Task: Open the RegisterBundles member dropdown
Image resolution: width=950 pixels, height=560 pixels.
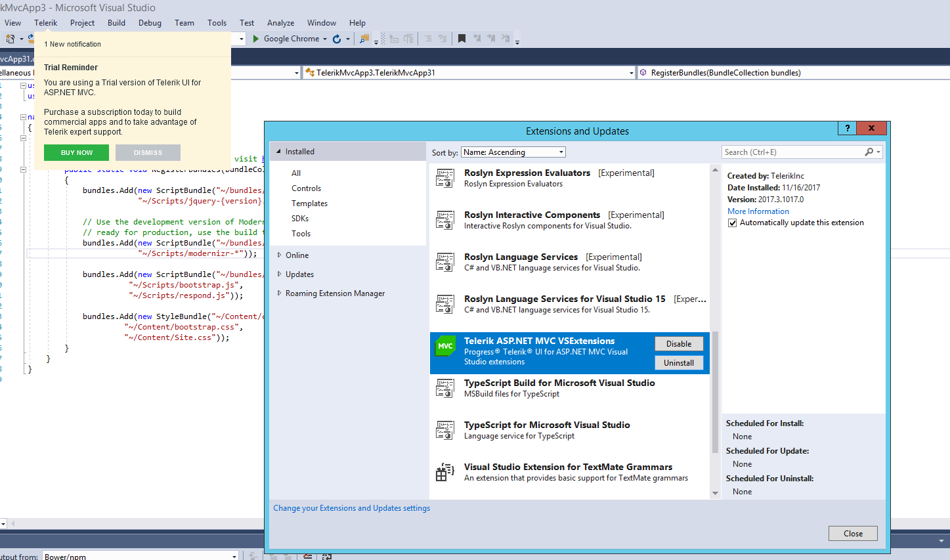Action: point(793,73)
